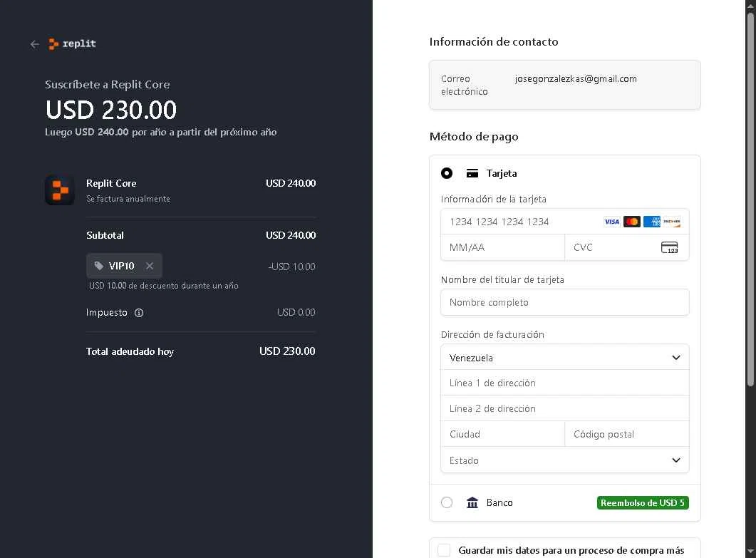756x558 pixels.
Task: Open the Venezuela country dropdown
Action: [x=564, y=358]
